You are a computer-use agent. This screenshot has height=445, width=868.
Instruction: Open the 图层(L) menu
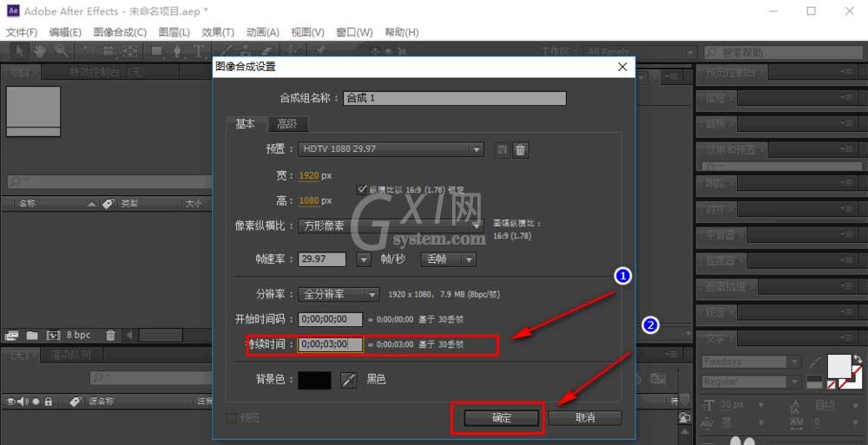174,32
